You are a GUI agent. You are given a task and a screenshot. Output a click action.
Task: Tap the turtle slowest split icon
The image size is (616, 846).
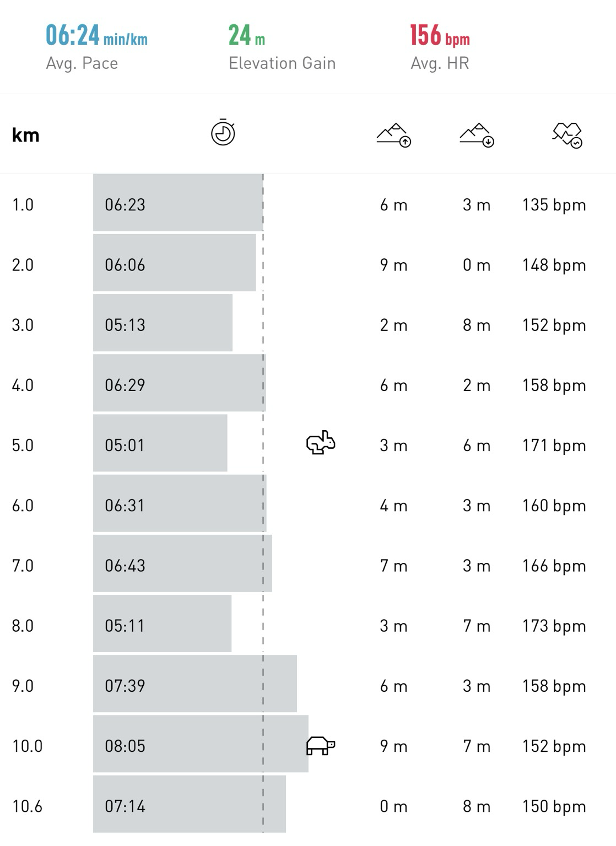click(x=321, y=746)
